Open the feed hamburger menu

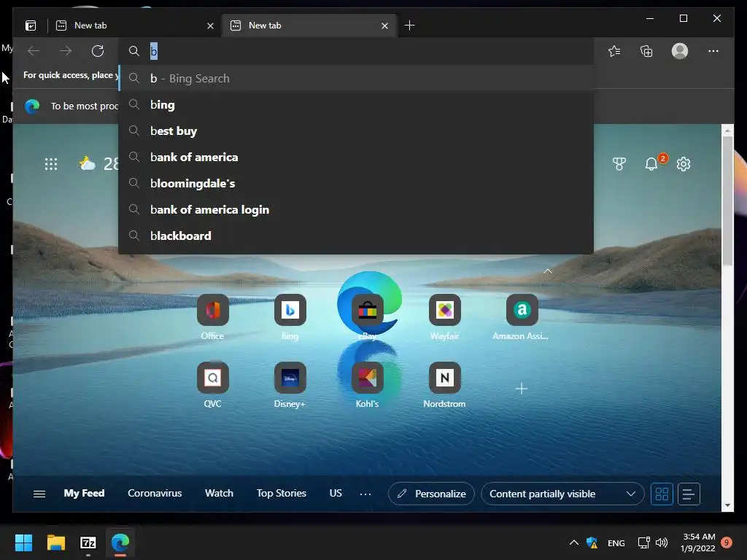pyautogui.click(x=39, y=494)
